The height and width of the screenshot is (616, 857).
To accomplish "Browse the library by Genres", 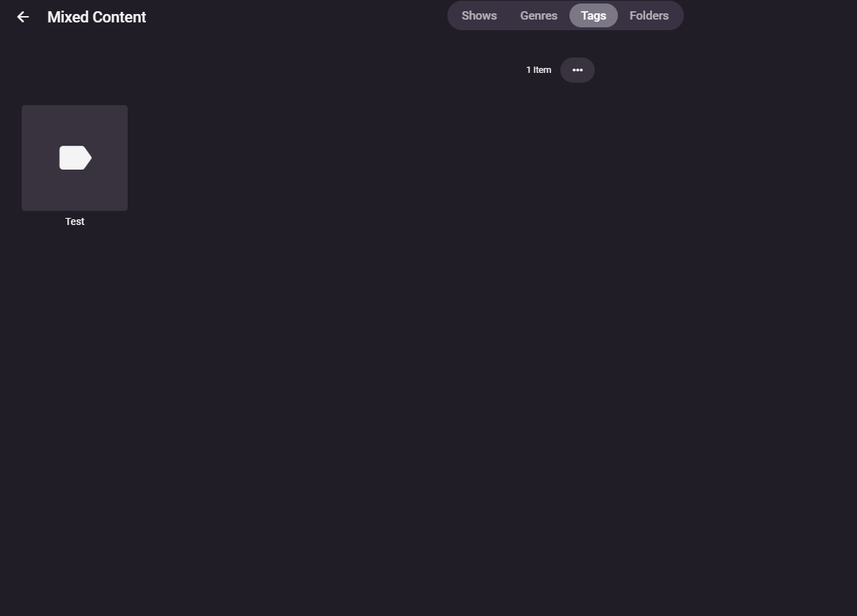I will 539,15.
